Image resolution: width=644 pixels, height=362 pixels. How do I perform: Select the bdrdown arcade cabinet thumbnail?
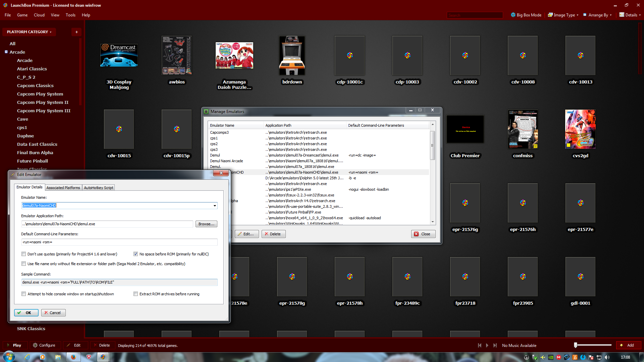pyautogui.click(x=292, y=55)
